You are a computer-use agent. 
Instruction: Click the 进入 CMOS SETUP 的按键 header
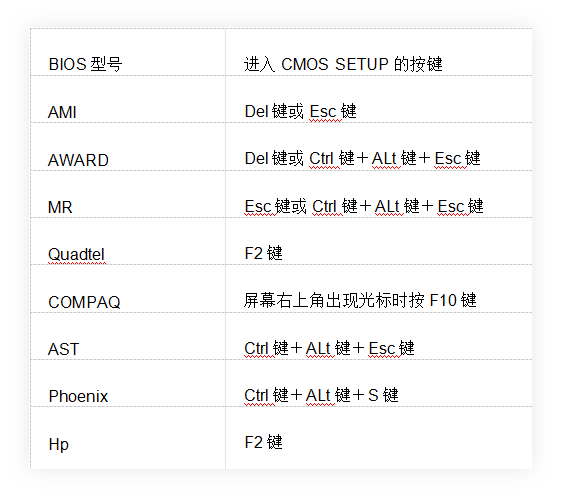pos(343,64)
